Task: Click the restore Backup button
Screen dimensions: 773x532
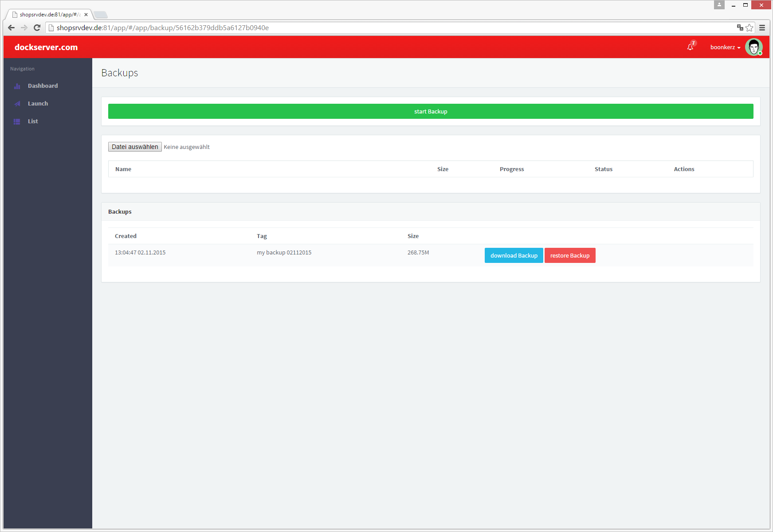Action: pyautogui.click(x=569, y=255)
